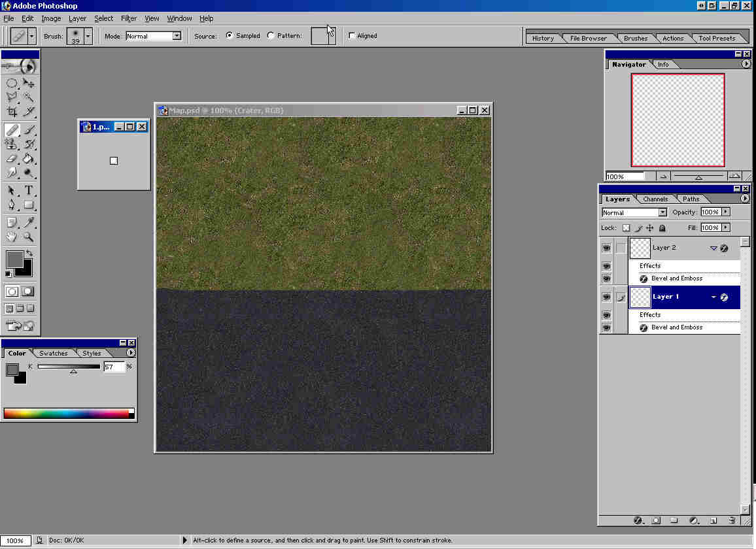Choose the Type tool
The width and height of the screenshot is (756, 549).
[29, 191]
